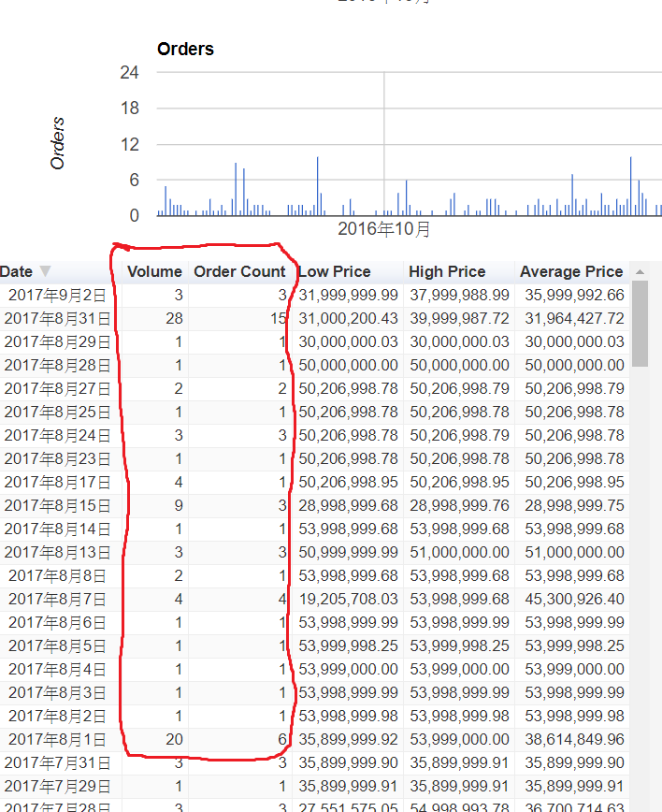Select the date cell 2017年7月31日

57,762
